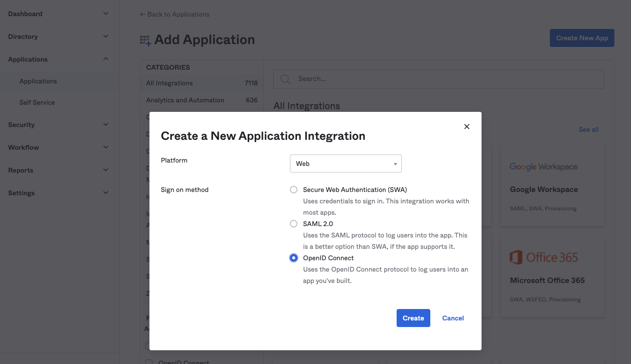
Task: Select All Integrations category
Action: coord(202,83)
